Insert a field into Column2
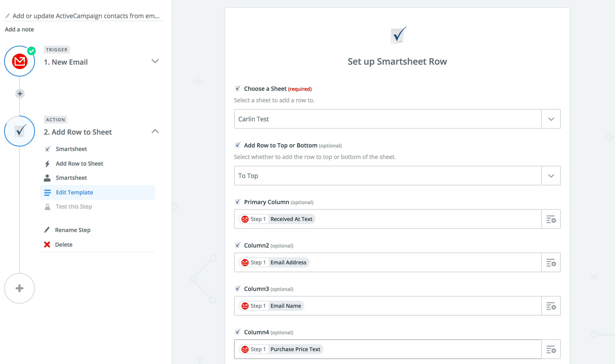This screenshot has height=364, width=615. tap(551, 262)
